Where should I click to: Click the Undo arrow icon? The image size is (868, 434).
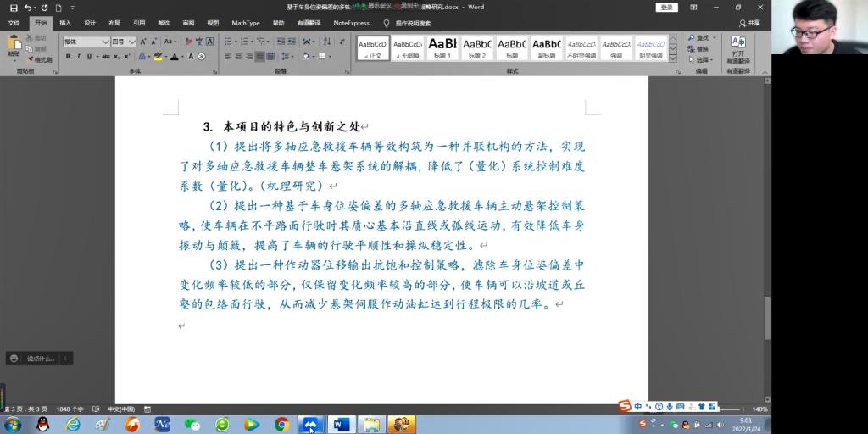(x=29, y=8)
